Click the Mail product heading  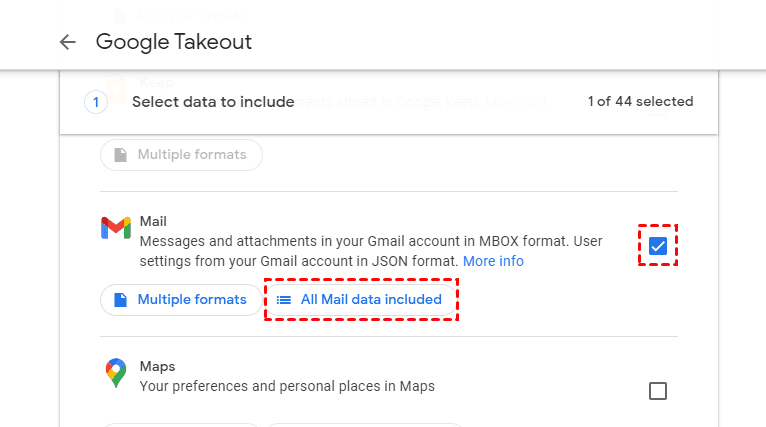(153, 221)
